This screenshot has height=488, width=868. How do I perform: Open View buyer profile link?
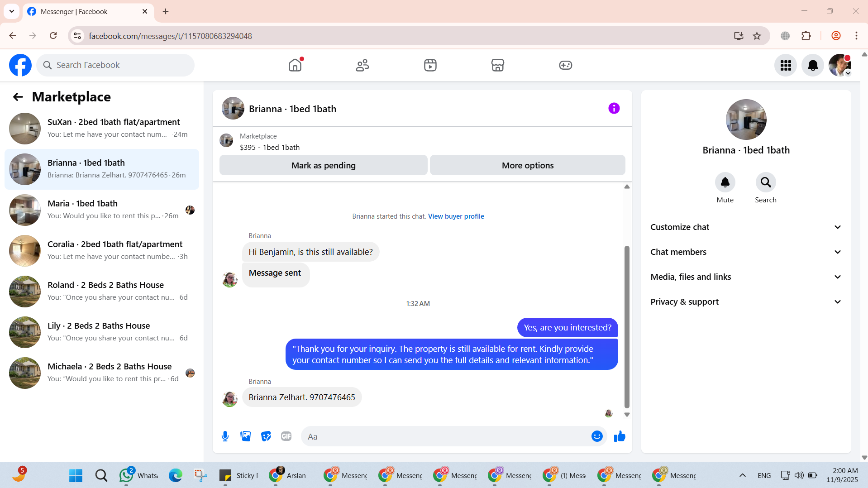(456, 216)
